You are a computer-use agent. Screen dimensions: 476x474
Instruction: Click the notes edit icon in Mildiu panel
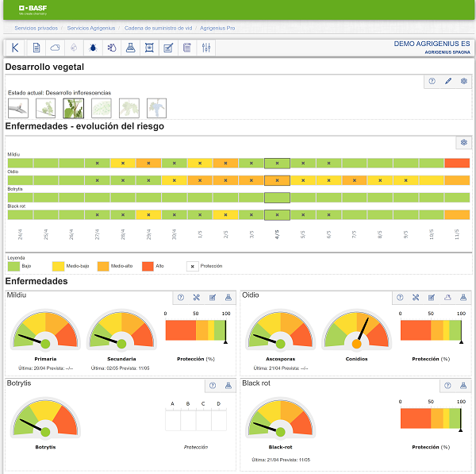(x=212, y=298)
